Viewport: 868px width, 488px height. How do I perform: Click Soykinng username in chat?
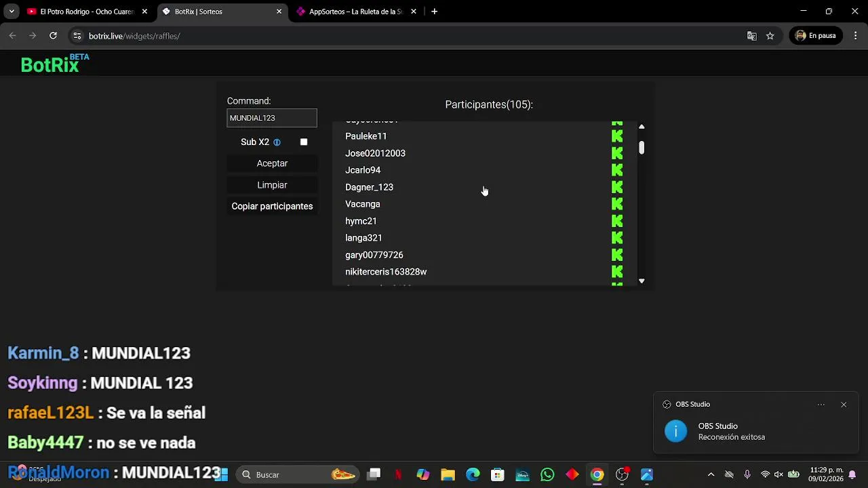[43, 383]
